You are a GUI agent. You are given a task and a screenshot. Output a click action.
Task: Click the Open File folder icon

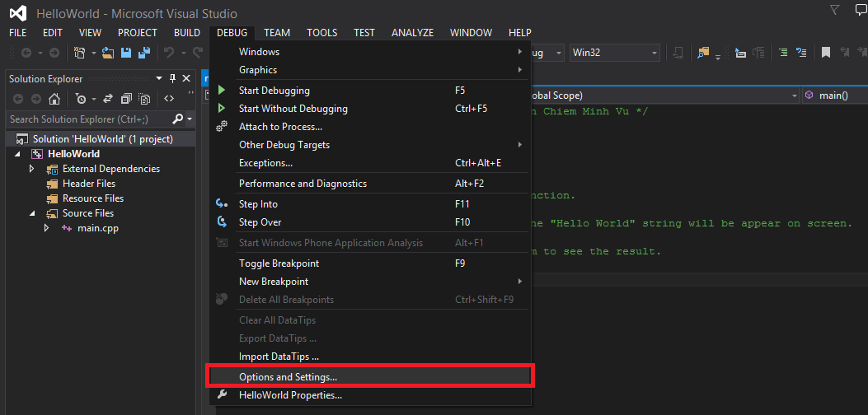click(x=108, y=53)
